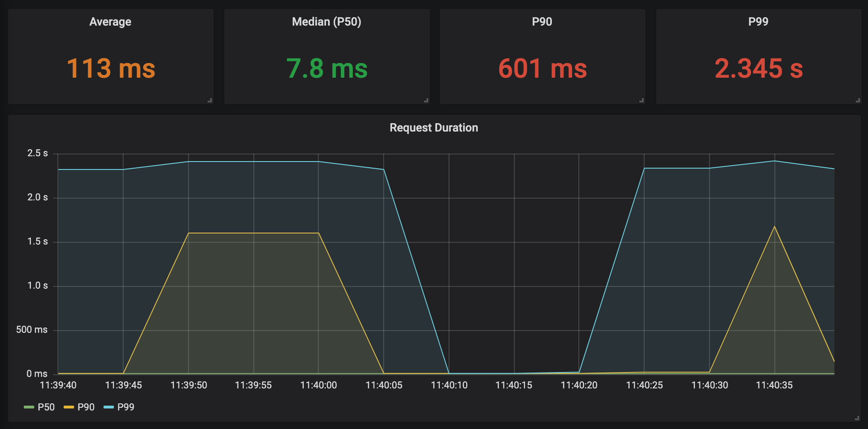Click the 11:39:55 time axis label
Viewport: 868px width, 429px height.
pyautogui.click(x=253, y=385)
